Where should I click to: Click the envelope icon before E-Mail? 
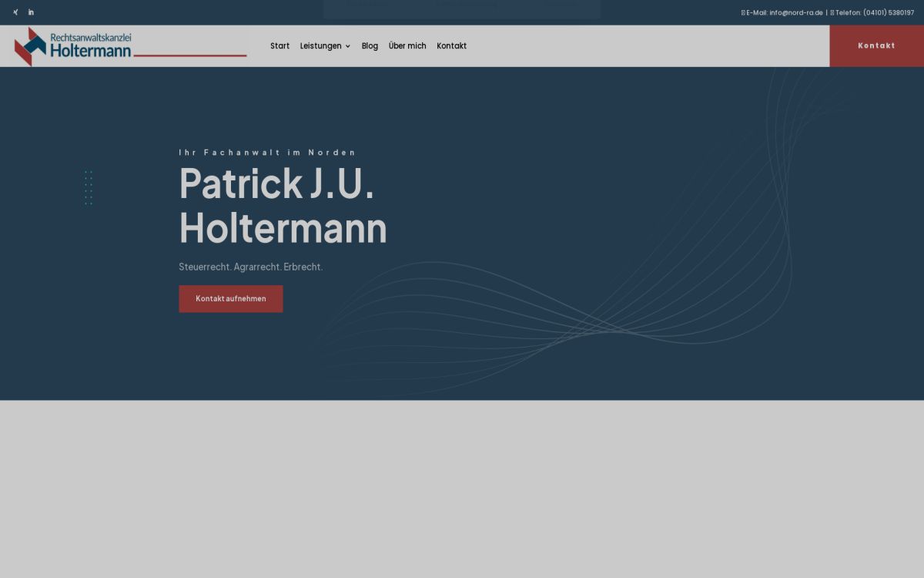click(x=743, y=12)
